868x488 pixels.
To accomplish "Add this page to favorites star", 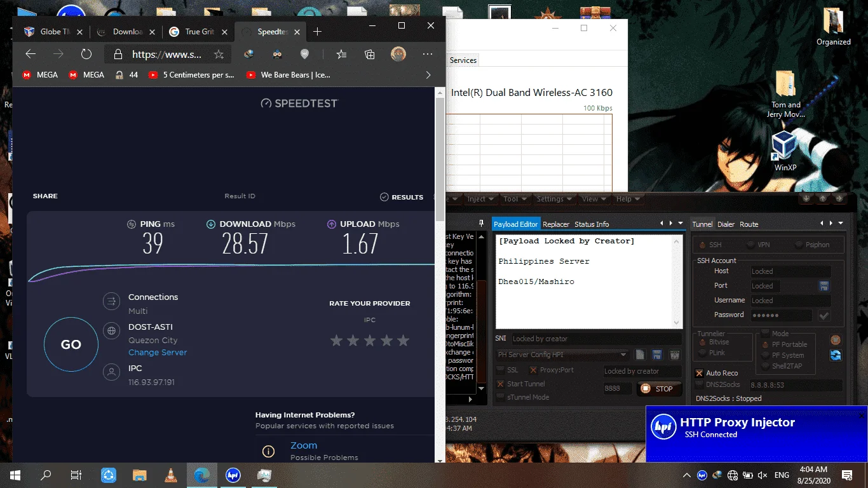I will tap(219, 55).
